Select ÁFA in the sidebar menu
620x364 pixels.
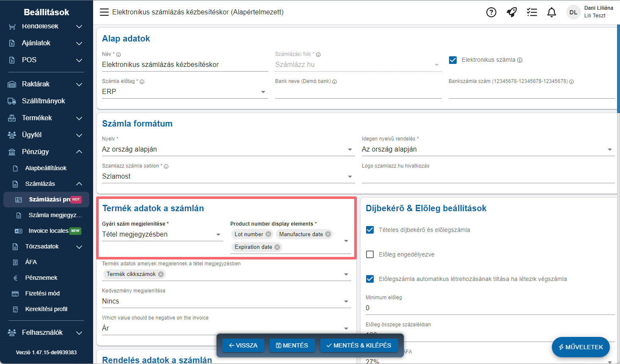click(x=31, y=262)
